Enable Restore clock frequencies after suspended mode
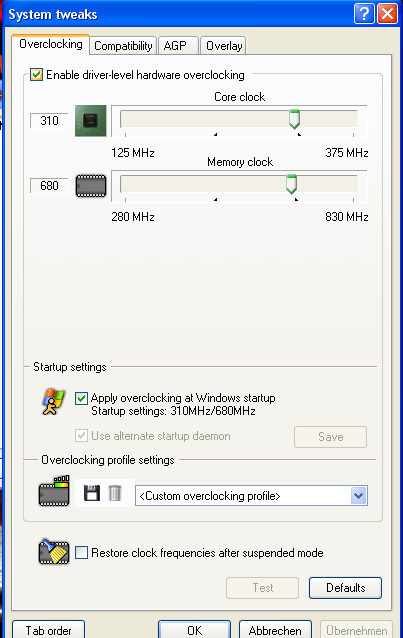The height and width of the screenshot is (638, 403). coord(81,553)
